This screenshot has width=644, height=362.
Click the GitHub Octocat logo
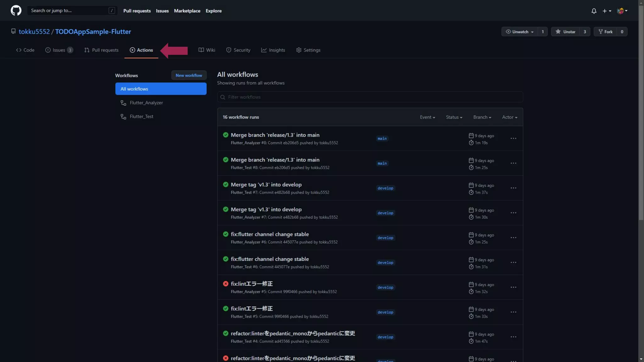click(16, 10)
